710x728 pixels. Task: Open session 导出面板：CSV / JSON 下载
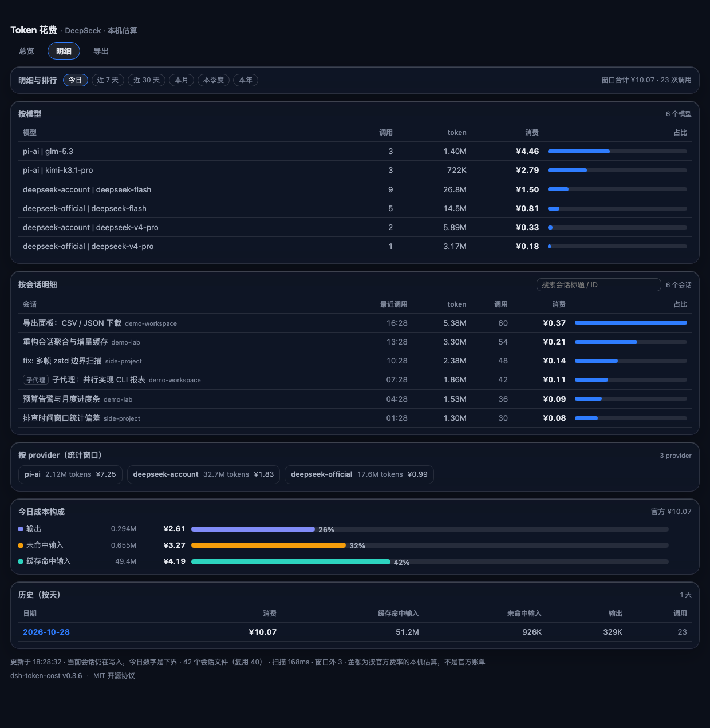(x=355, y=323)
